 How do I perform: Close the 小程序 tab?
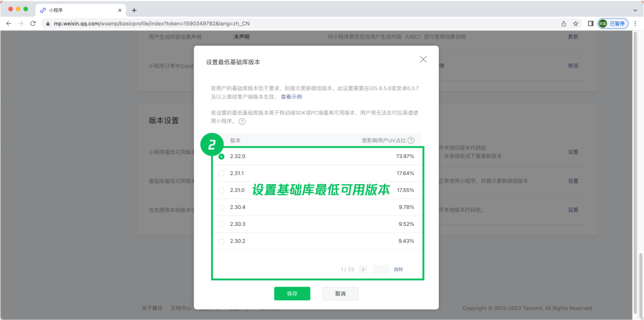click(x=119, y=10)
